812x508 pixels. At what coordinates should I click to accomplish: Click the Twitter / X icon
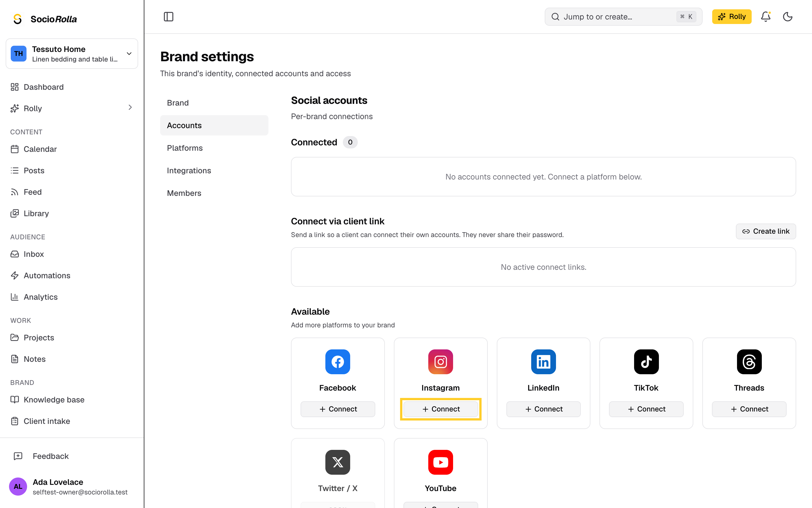[x=337, y=462]
